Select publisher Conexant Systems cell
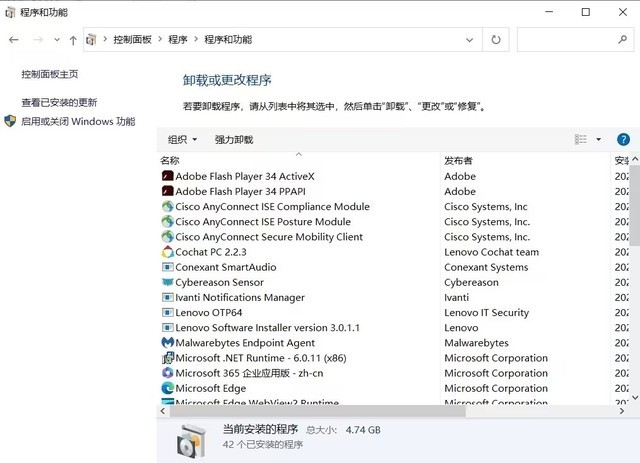 [486, 267]
